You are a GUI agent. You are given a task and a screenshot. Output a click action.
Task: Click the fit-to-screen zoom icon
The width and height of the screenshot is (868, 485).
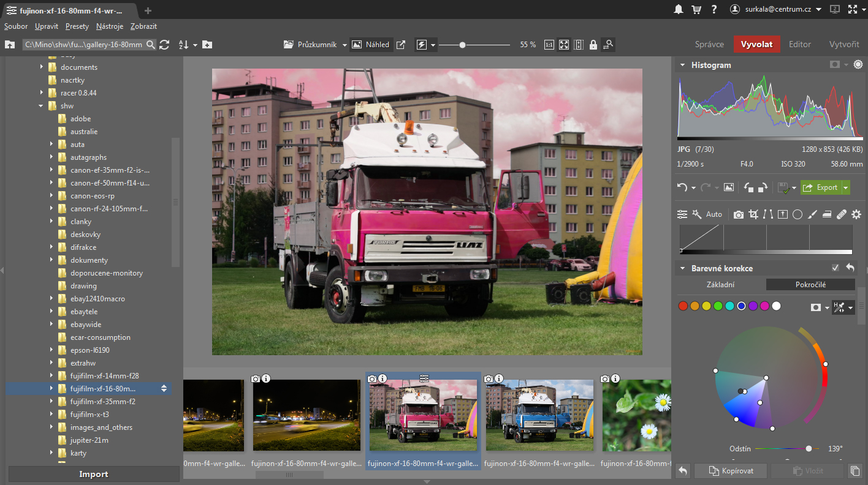563,44
